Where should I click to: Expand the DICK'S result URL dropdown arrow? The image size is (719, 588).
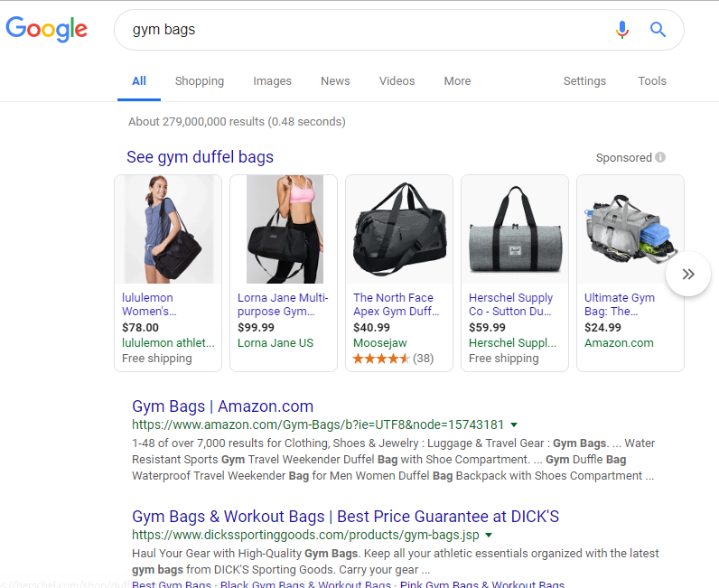[x=489, y=536]
